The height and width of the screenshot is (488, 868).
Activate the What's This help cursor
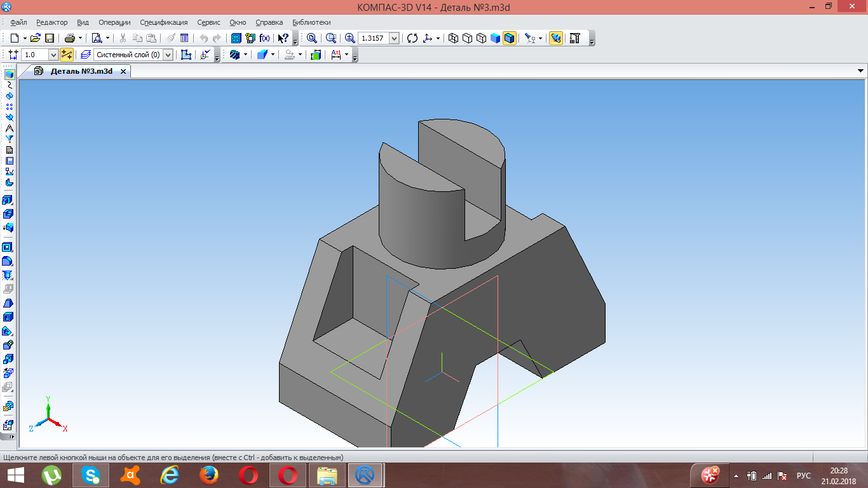(283, 38)
